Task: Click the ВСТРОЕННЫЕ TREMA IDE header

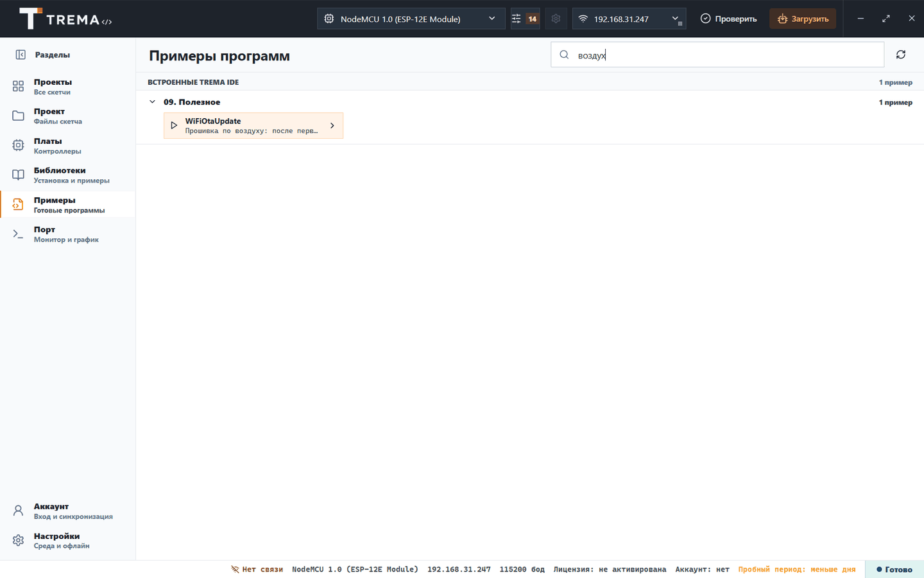Action: pos(193,82)
